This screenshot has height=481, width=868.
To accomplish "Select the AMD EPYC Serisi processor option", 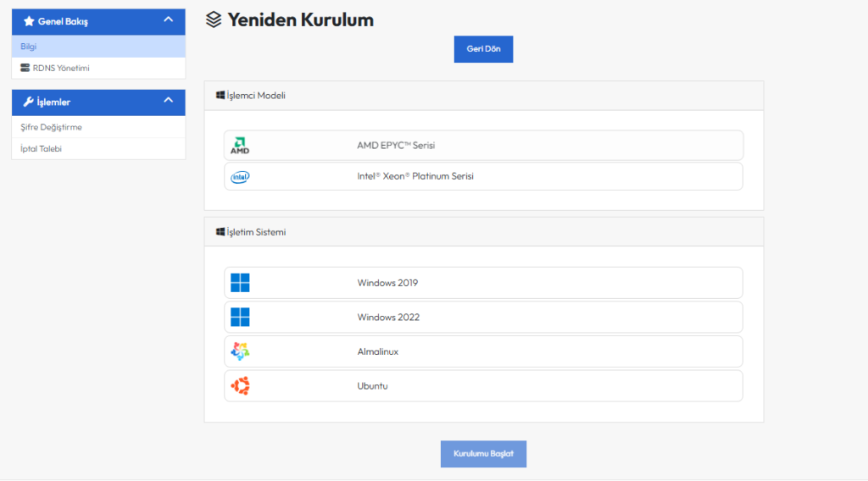I will (483, 146).
